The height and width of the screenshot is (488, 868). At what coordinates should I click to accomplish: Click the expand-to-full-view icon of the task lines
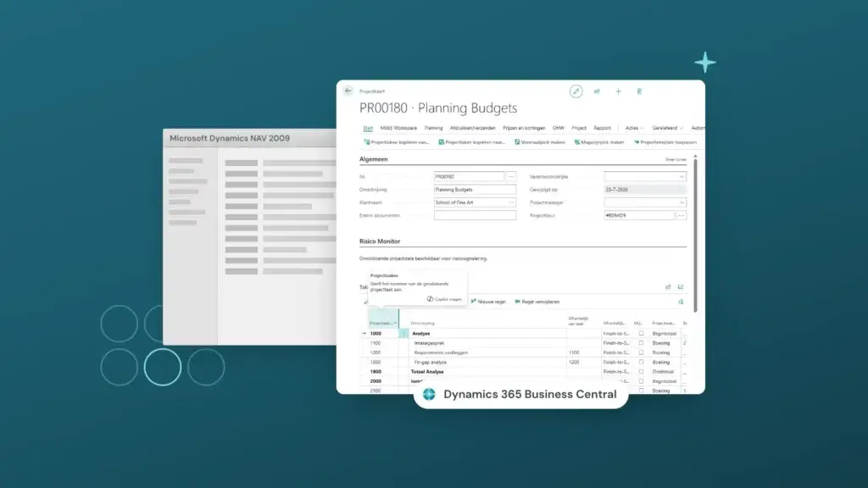coord(681,286)
